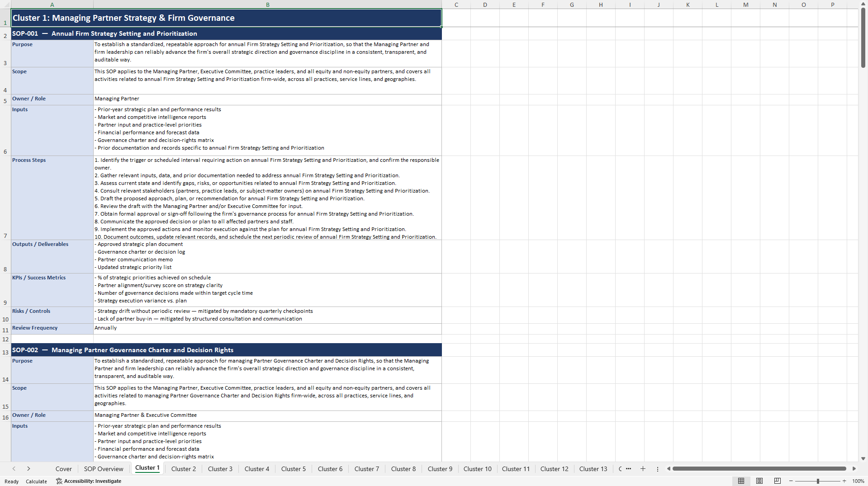Click the 'Outputs / Deliverables' label cell

click(52, 256)
